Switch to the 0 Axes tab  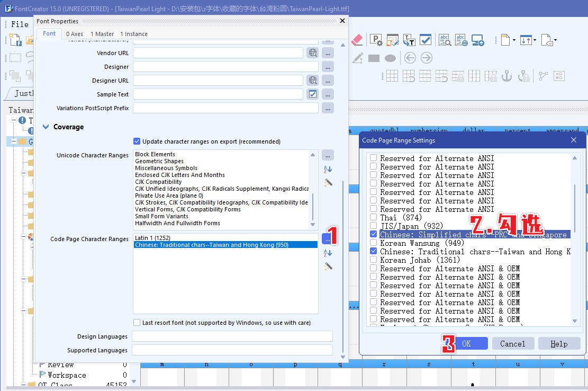(75, 34)
